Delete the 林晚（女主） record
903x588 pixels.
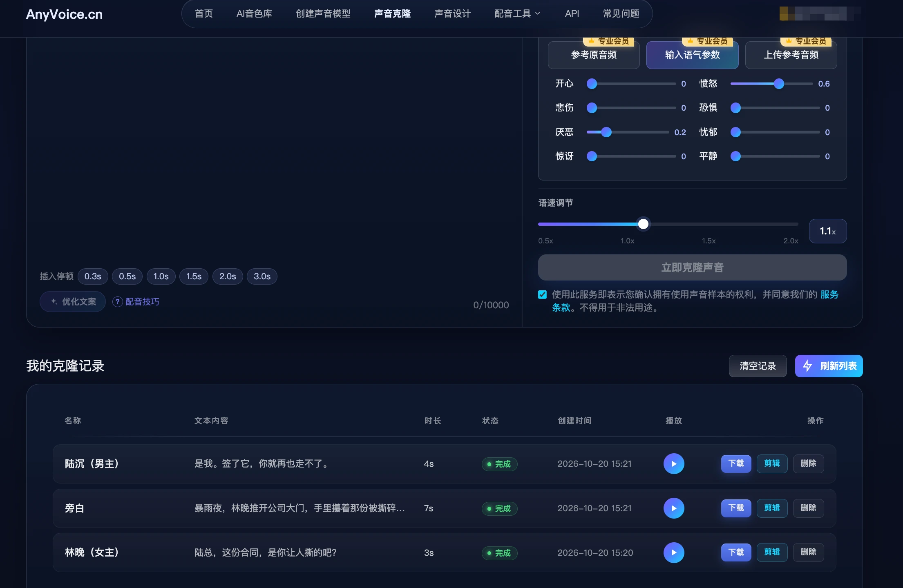(x=808, y=552)
